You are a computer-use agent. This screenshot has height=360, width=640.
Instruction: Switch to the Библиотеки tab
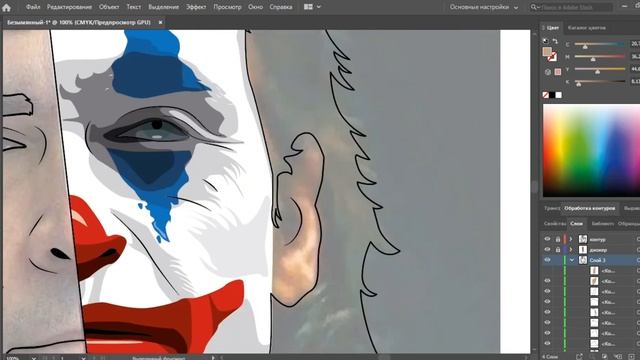click(x=602, y=224)
